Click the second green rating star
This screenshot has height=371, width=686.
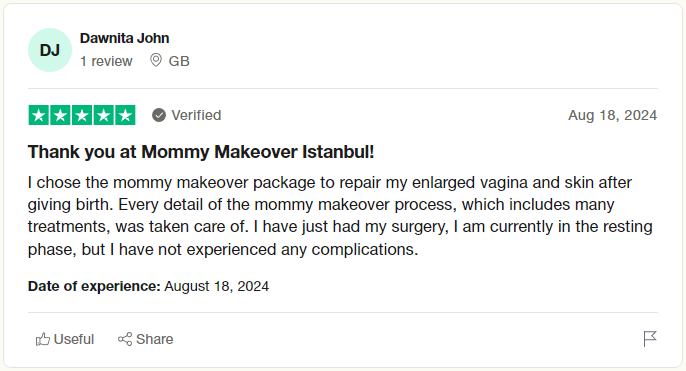click(x=60, y=115)
